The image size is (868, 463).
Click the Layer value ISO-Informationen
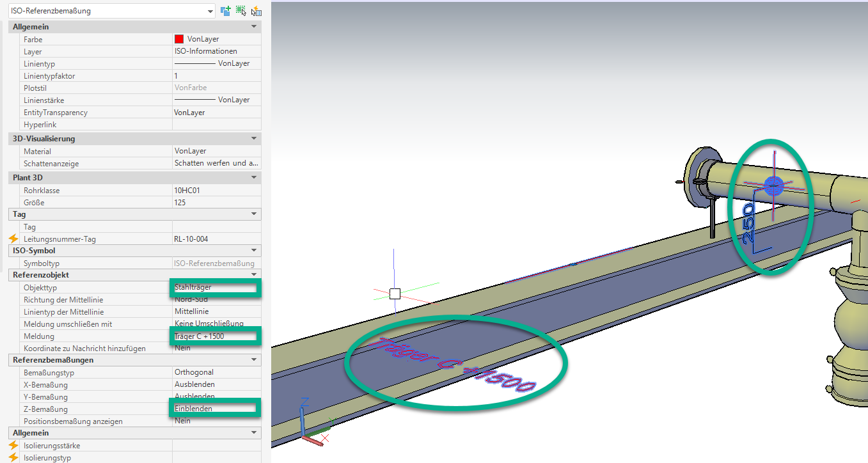click(214, 51)
